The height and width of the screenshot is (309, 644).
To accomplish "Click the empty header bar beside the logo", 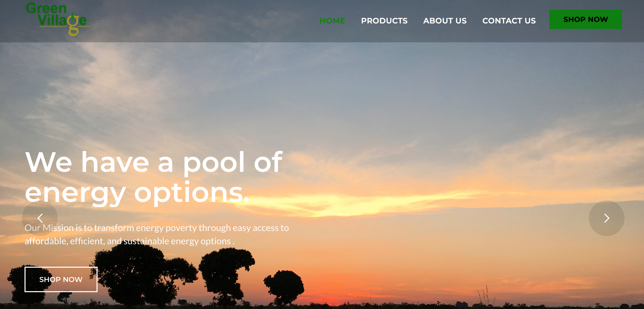I will click(x=199, y=21).
